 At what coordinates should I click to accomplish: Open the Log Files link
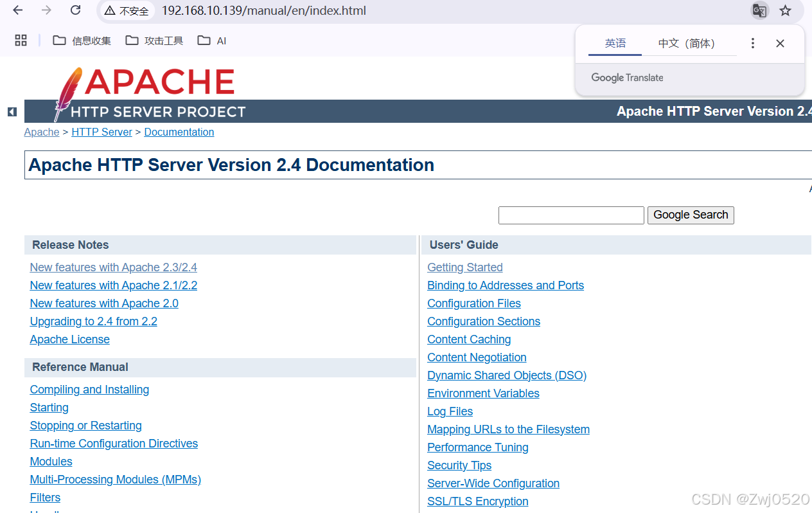450,411
